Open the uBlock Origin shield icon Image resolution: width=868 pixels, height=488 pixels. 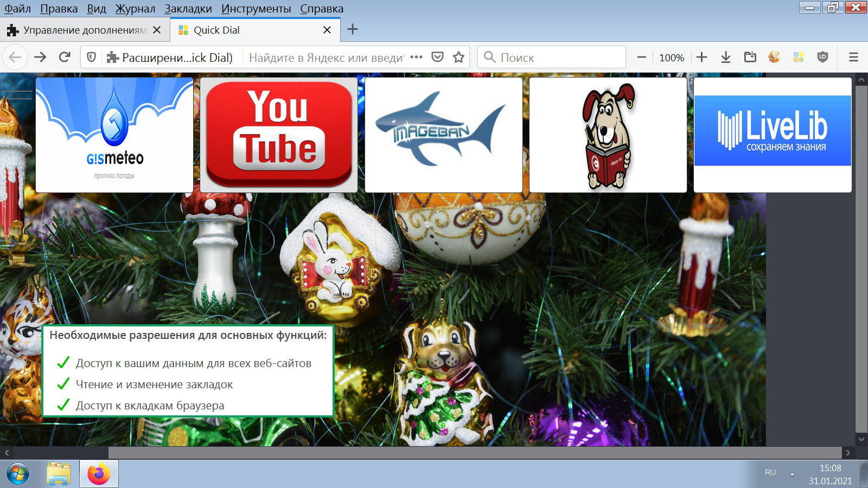pos(822,57)
